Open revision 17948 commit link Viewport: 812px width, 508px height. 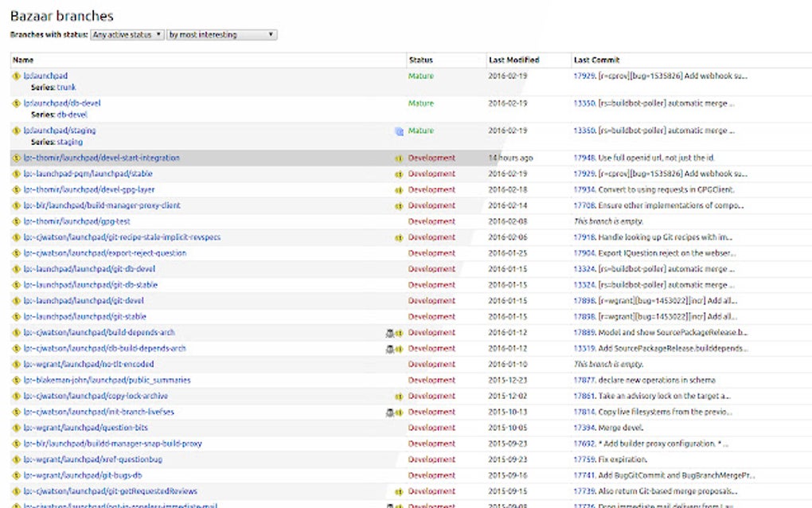pyautogui.click(x=584, y=158)
